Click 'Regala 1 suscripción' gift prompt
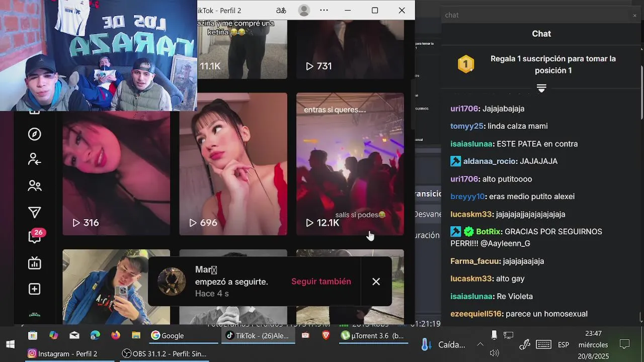The width and height of the screenshot is (644, 362). [553, 64]
